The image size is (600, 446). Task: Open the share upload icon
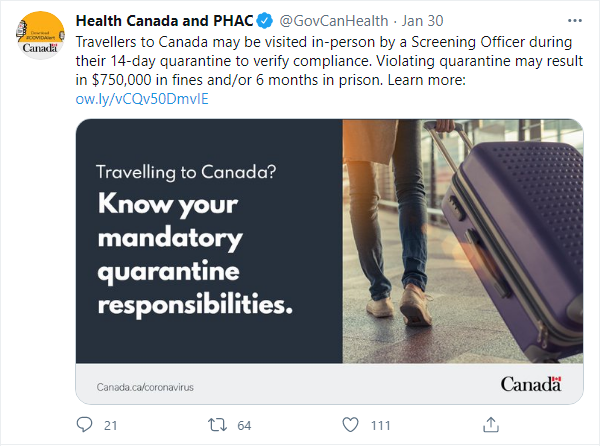point(491,425)
